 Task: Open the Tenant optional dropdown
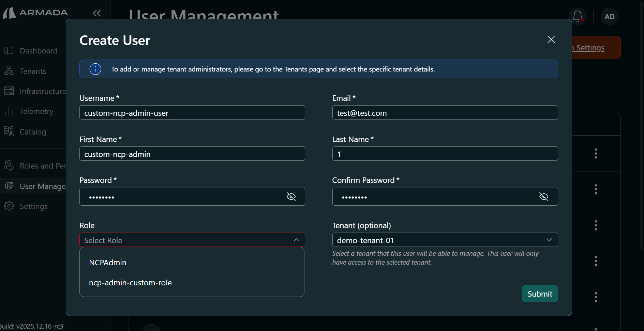[x=549, y=240]
